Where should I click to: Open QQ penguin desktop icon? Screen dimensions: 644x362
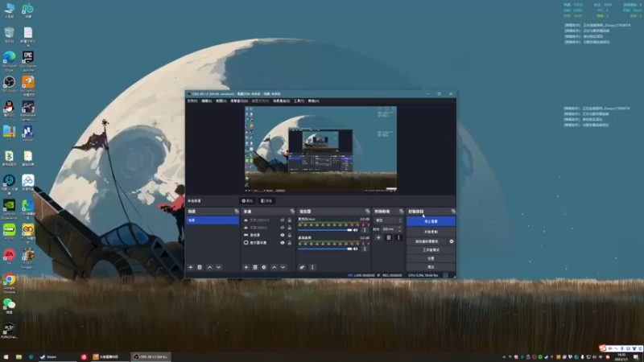9,109
